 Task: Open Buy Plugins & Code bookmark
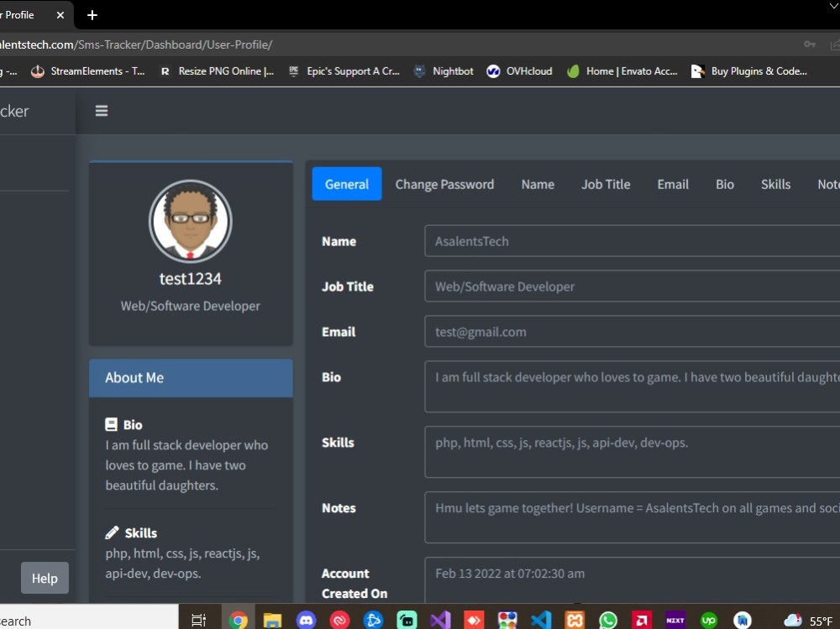[749, 71]
